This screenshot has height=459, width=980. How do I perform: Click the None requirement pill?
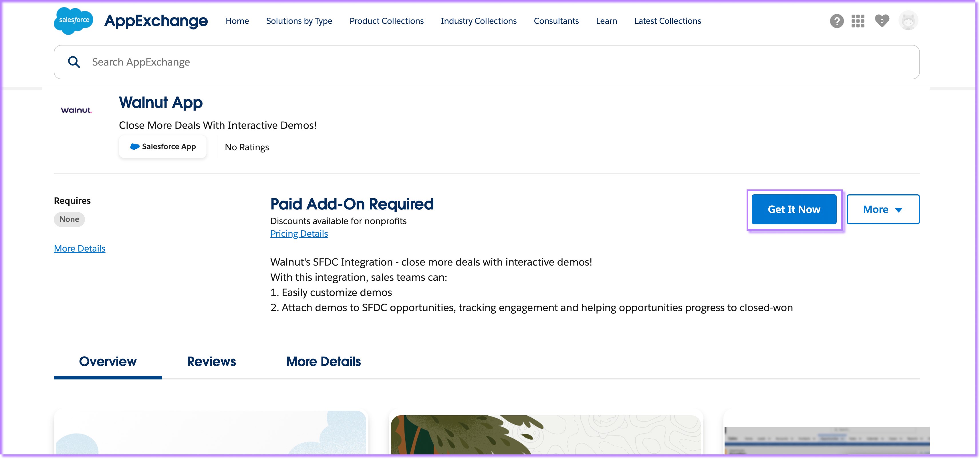tap(69, 219)
